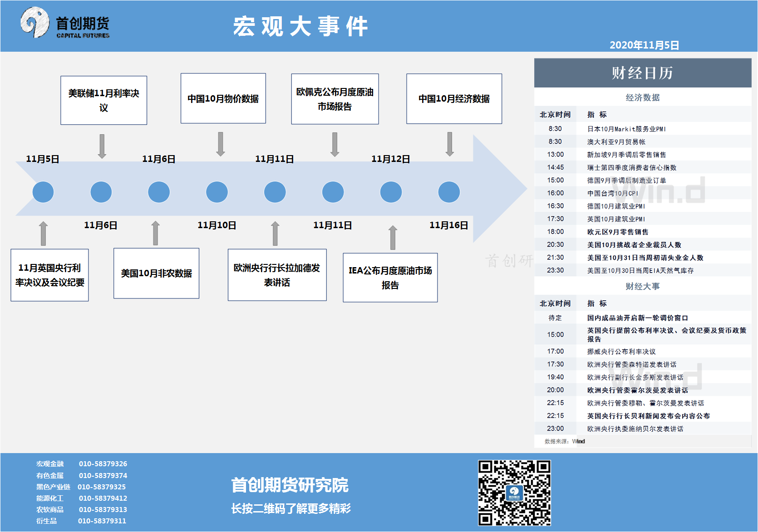Select the 中国10月经济数据 event box
The height and width of the screenshot is (532, 758).
point(454,98)
